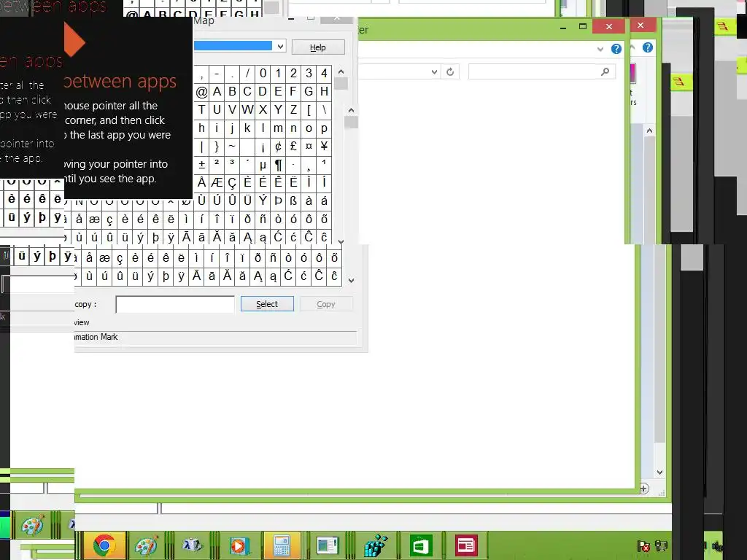The height and width of the screenshot is (560, 747).
Task: Open the red news reader taskbar icon
Action: 466,545
